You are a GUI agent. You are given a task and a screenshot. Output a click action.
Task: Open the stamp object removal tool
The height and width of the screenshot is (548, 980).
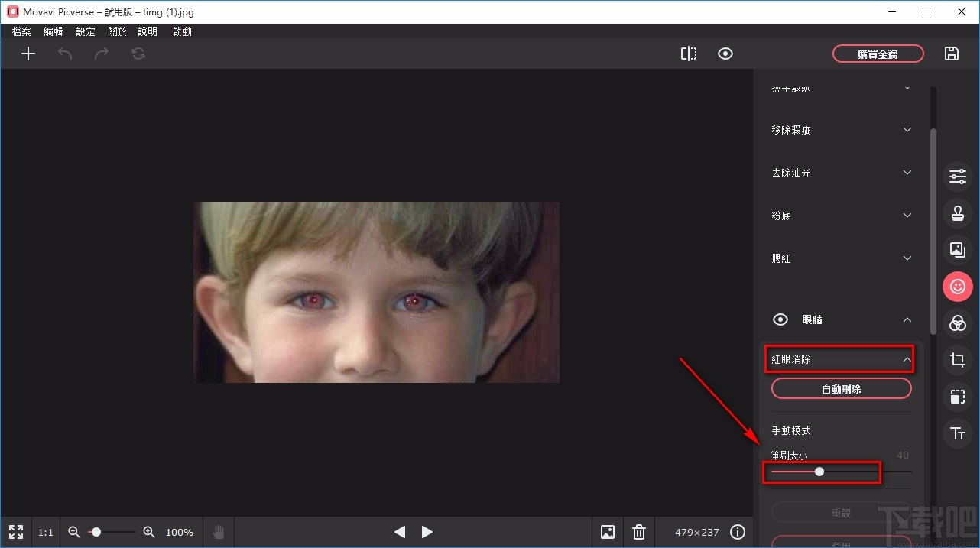(958, 213)
